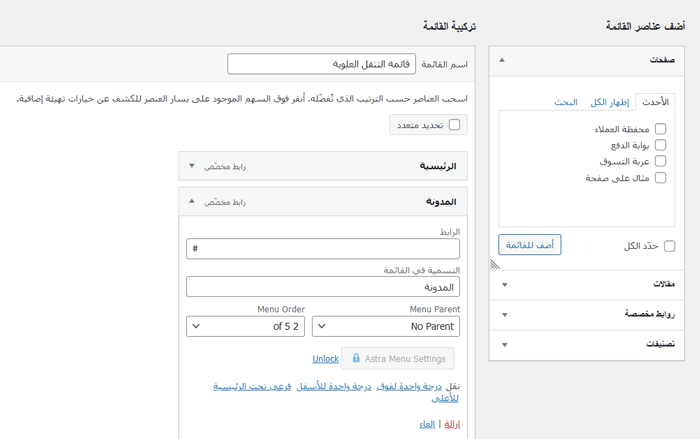700x439 pixels.
Task: Select the عربة التسوق checkbox
Action: [660, 161]
